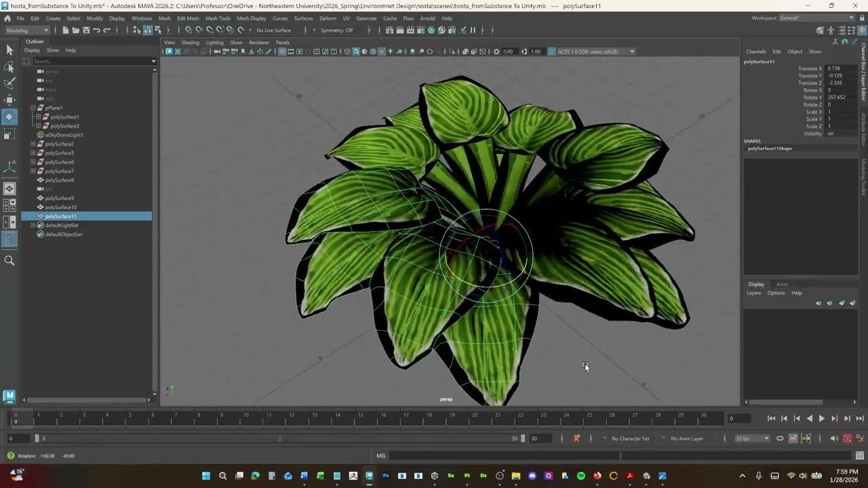868x488 pixels.
Task: Click the New Scene icon
Action: tap(65, 30)
